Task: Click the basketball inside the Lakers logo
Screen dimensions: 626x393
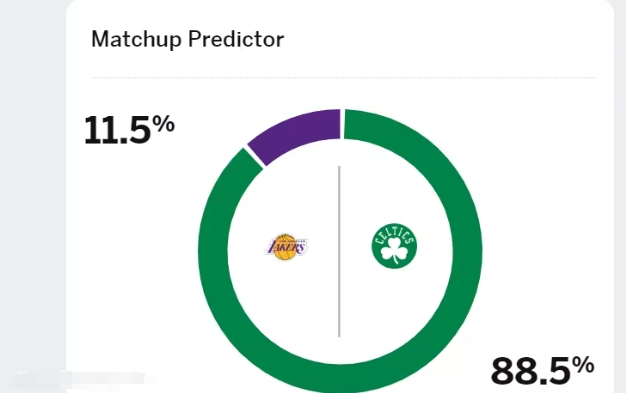Action: pos(285,247)
